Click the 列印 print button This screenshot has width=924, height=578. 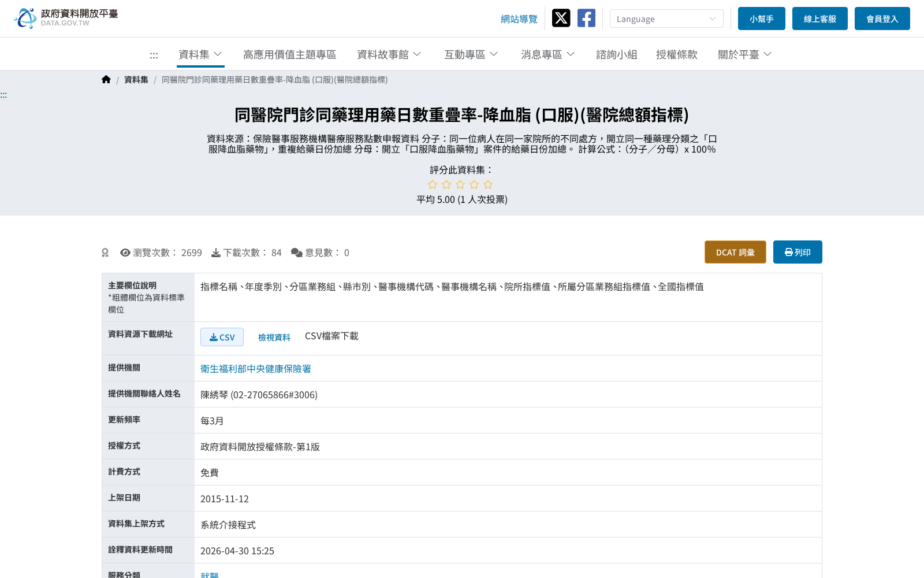(798, 252)
